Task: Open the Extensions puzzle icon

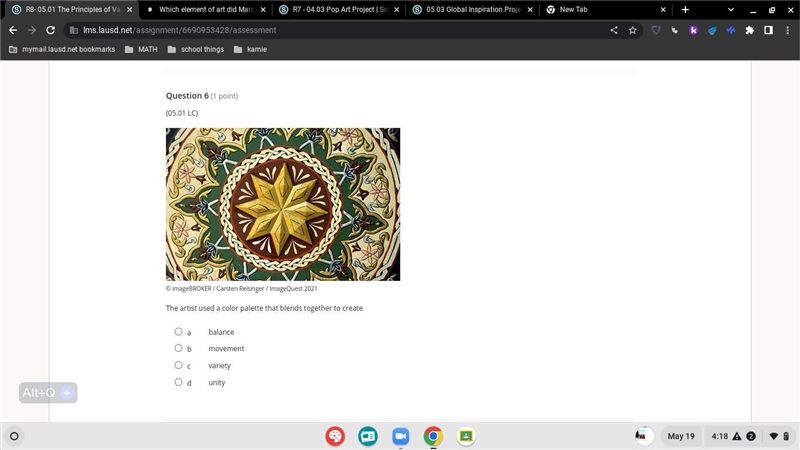Action: [x=749, y=30]
